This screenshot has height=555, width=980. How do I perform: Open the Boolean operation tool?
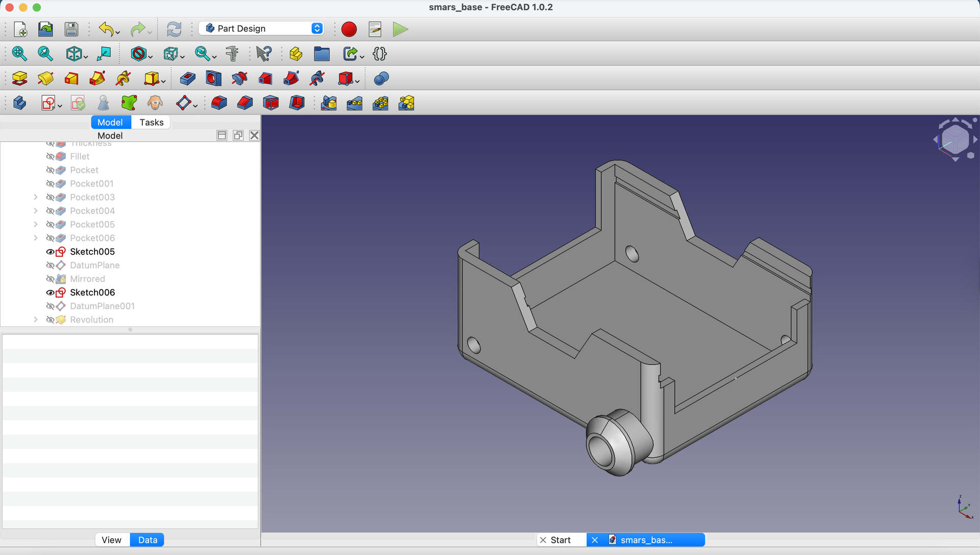381,78
